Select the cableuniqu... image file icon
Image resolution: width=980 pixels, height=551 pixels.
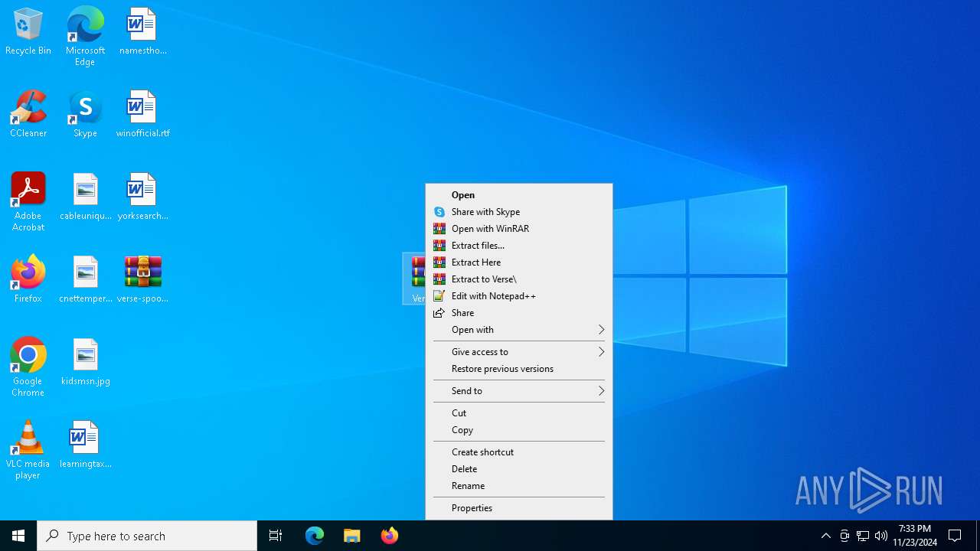(85, 197)
